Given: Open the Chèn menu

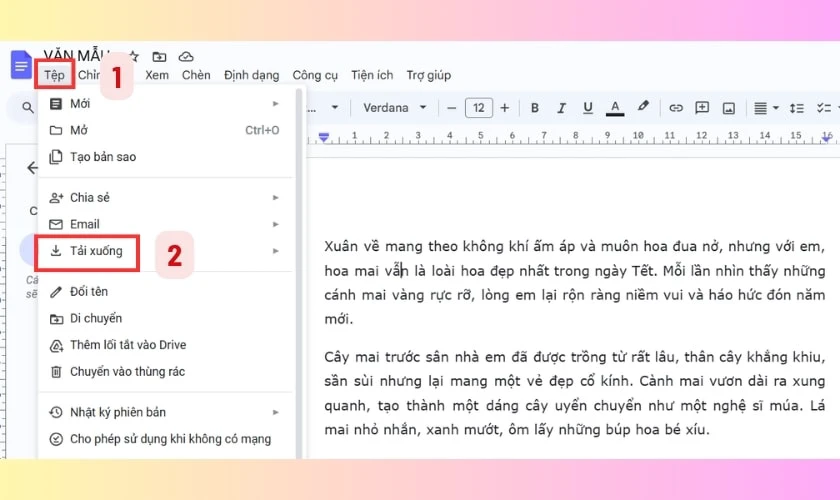Looking at the screenshot, I should [196, 75].
